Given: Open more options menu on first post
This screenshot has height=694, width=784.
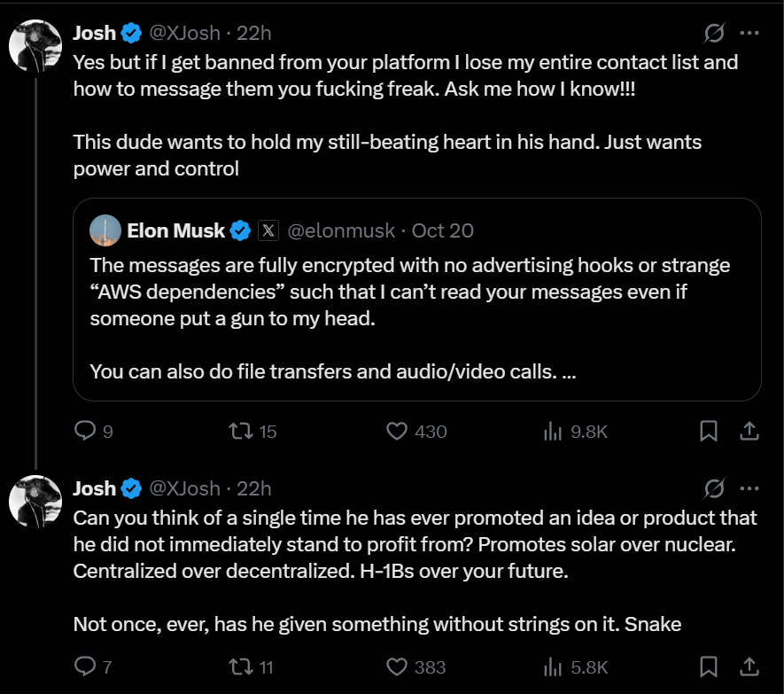Looking at the screenshot, I should point(749,34).
